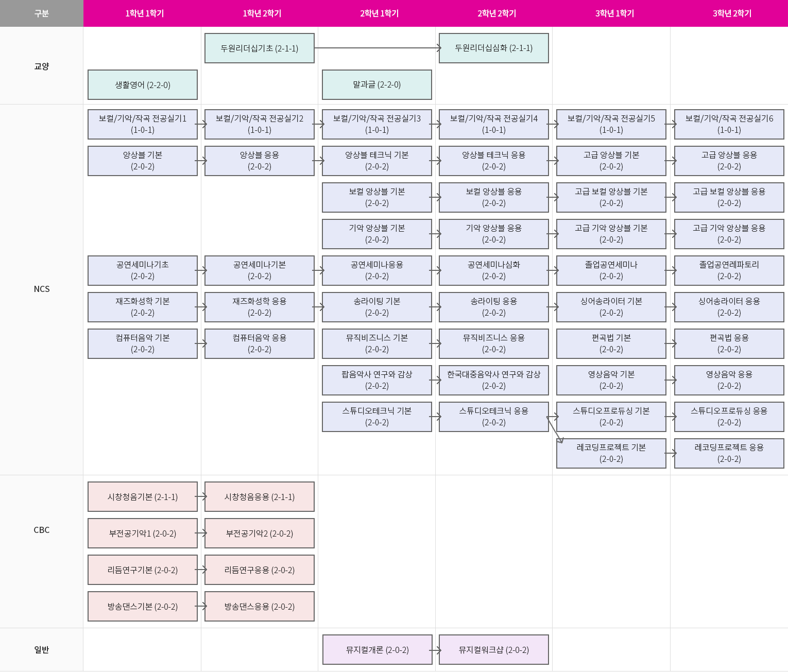Click the 일반 row label
This screenshot has height=672, width=788.
coord(42,650)
